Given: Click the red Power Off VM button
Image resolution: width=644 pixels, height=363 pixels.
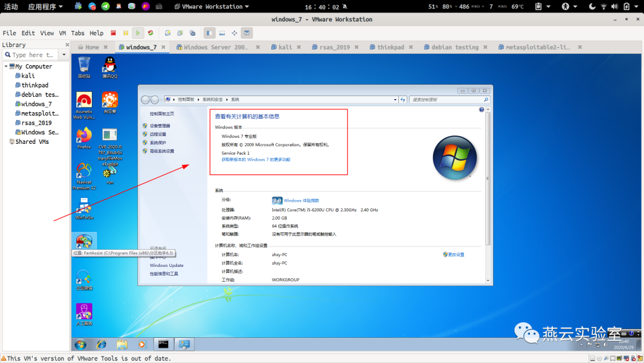Looking at the screenshot, I should [113, 33].
